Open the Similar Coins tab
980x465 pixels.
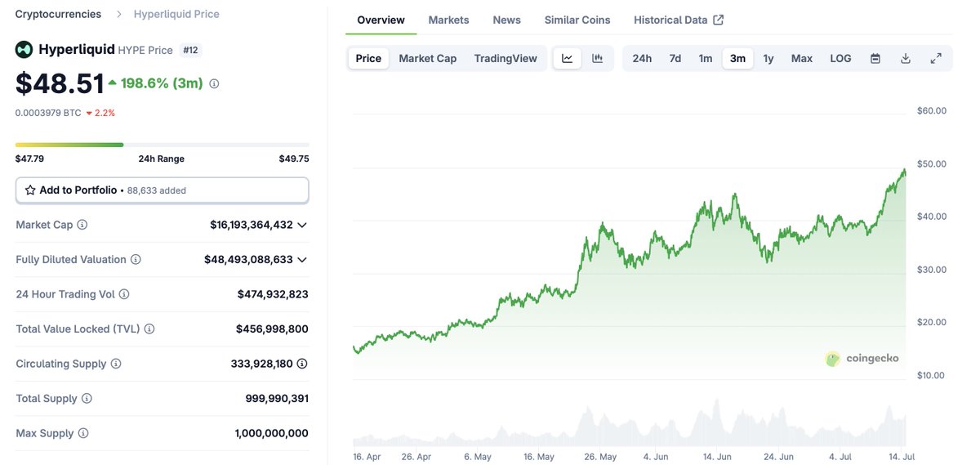[x=577, y=20]
